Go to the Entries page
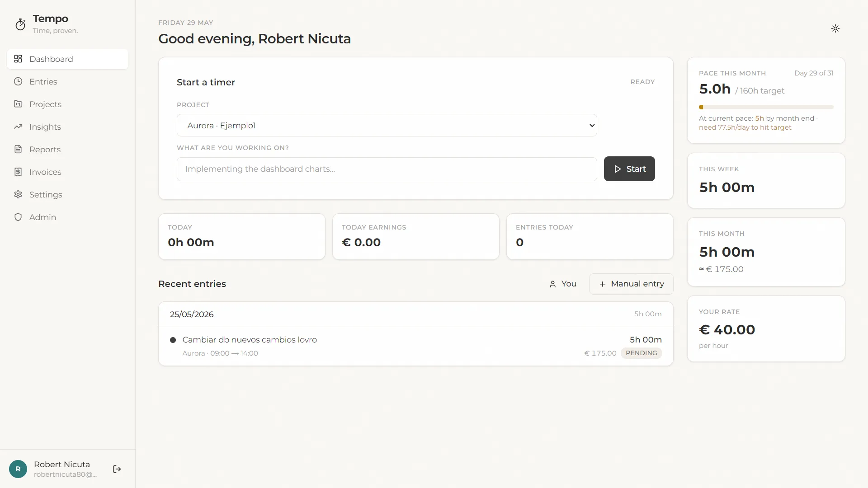The width and height of the screenshot is (868, 488). [67, 81]
